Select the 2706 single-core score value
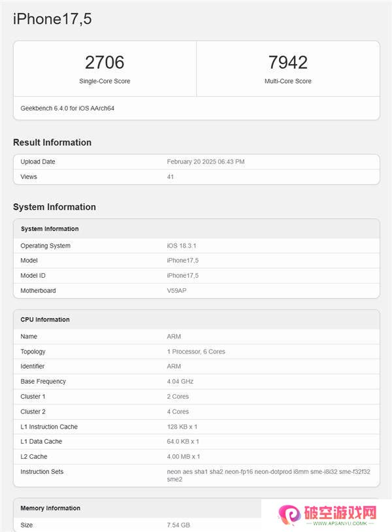392x532 pixels. click(105, 63)
